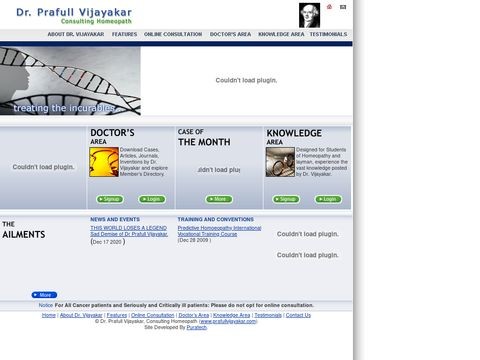Click the mail envelope icon in the header
This screenshot has width=480, height=360.
pos(343,7)
